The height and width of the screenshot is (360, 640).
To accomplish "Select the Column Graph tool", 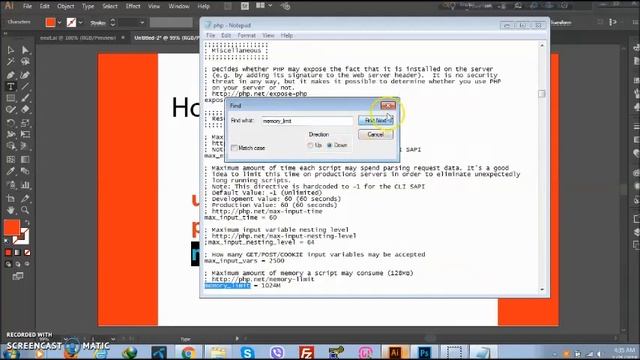I will click(25, 185).
